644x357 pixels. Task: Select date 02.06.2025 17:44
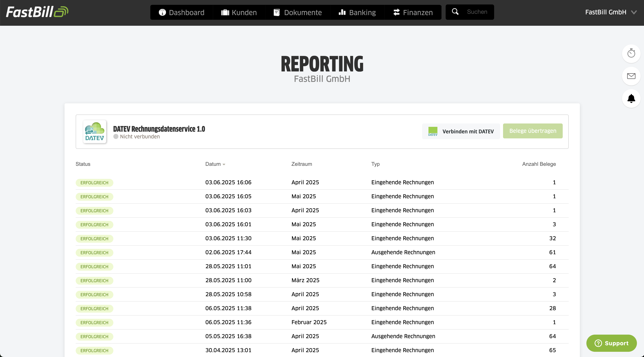tap(228, 252)
